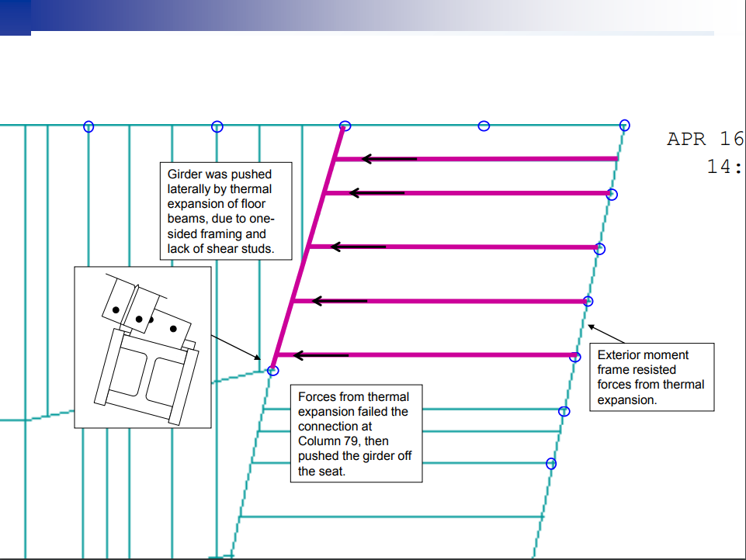
Task: Select black arrow on third magenta beam
Action: [x=357, y=247]
